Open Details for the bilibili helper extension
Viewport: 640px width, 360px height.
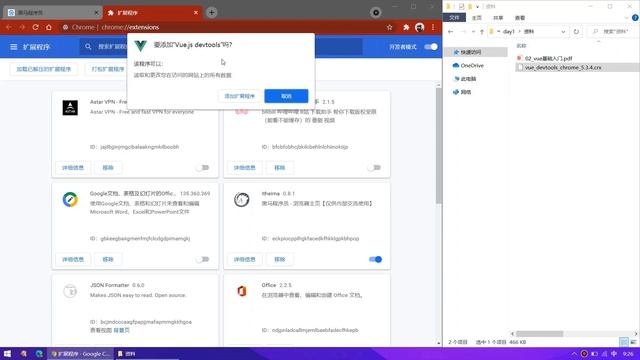coord(244,168)
